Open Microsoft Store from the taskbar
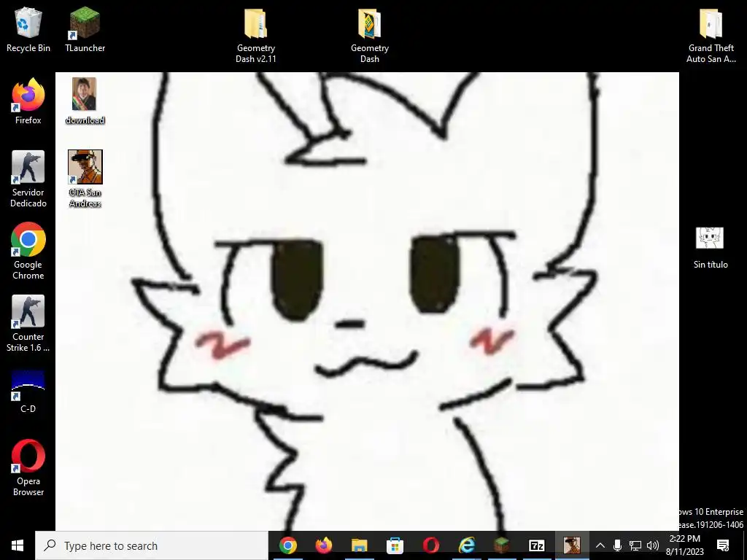 [395, 545]
